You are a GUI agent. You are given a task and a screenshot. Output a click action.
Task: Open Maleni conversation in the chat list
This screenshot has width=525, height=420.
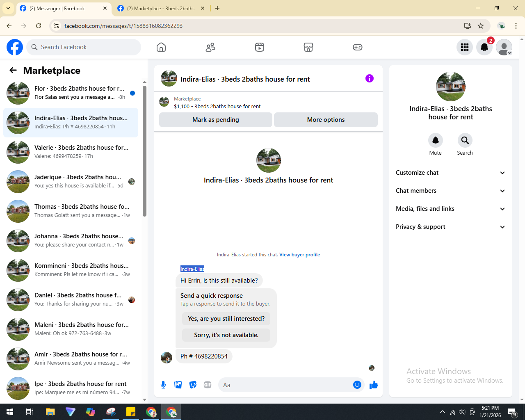point(71,329)
